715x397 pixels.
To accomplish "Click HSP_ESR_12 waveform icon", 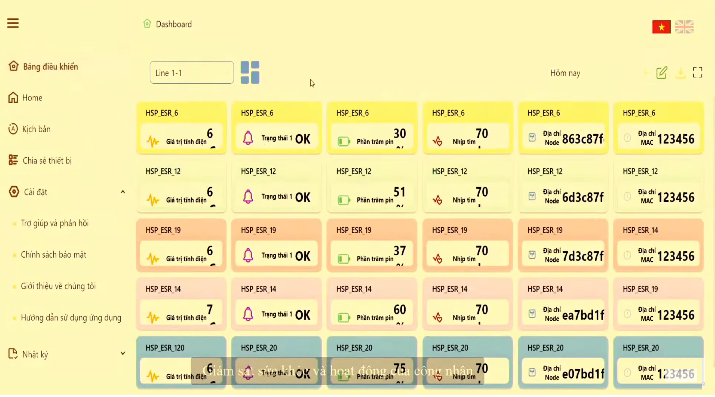I will pos(153,200).
